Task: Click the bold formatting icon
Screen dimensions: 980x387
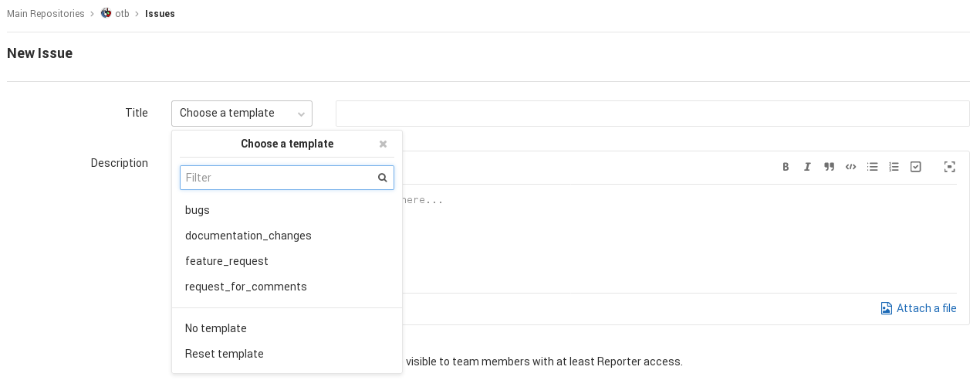Action: [x=786, y=167]
